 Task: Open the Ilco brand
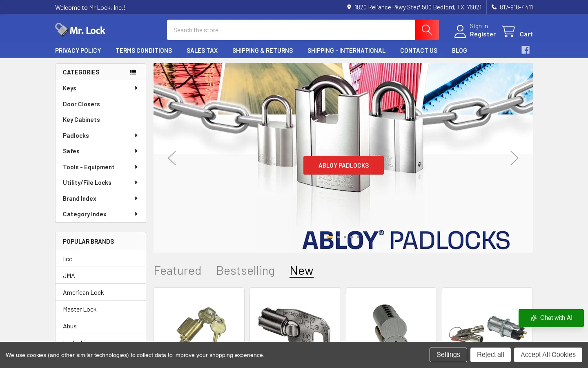coord(68,259)
